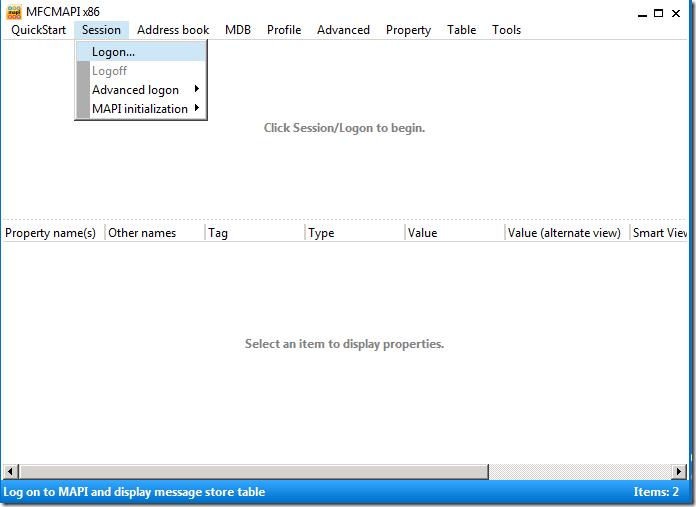The width and height of the screenshot is (696, 507).
Task: Sort by Tag column header
Action: (255, 233)
